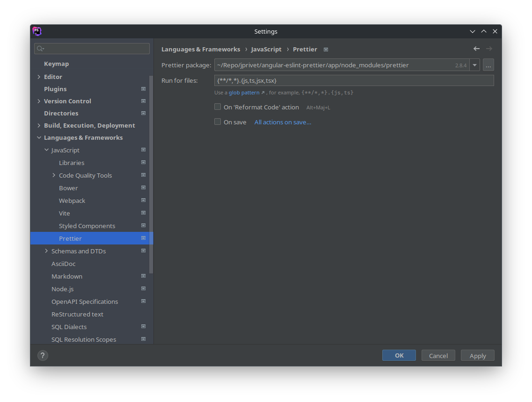
Task: Click project-level icon beside Styled Components
Action: point(143,225)
